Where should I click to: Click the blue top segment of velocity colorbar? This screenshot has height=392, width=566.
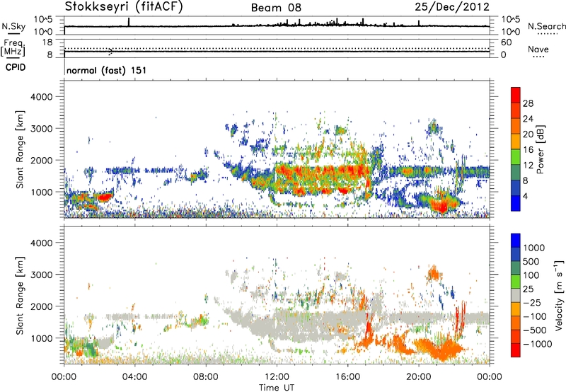point(516,241)
